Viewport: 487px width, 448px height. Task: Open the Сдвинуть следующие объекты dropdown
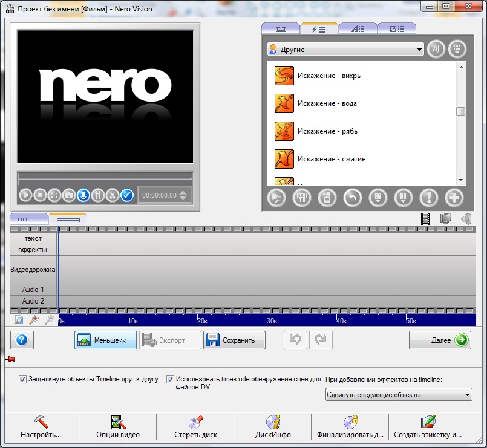399,395
